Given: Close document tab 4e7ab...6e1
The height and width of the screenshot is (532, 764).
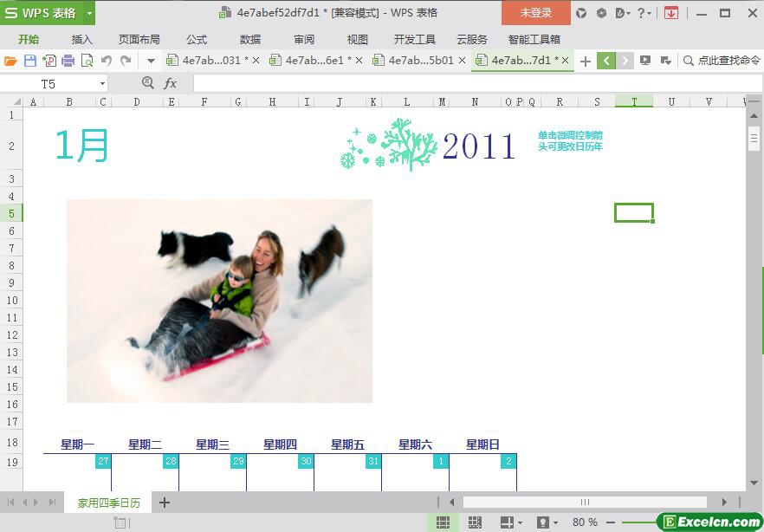Looking at the screenshot, I should [359, 61].
